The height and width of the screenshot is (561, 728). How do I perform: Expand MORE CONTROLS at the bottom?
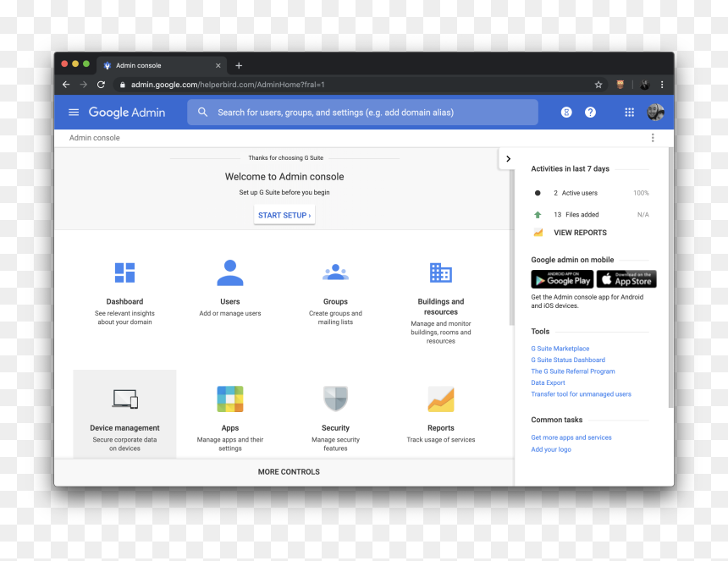tap(289, 472)
